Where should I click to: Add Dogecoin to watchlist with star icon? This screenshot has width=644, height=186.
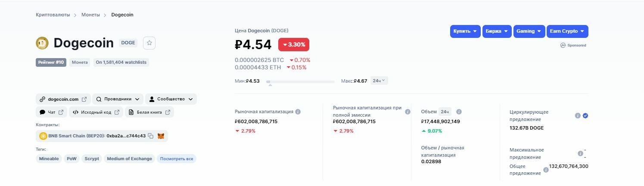[149, 43]
